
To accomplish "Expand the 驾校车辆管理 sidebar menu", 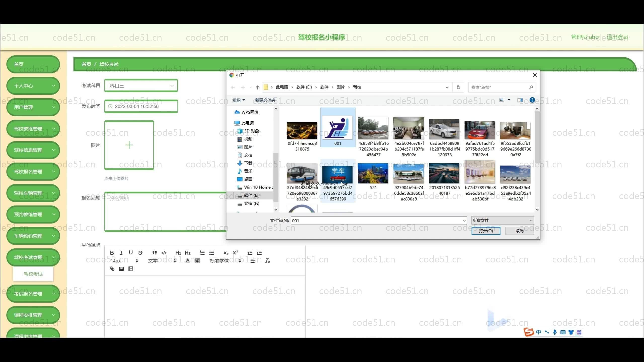I will click(x=33, y=193).
